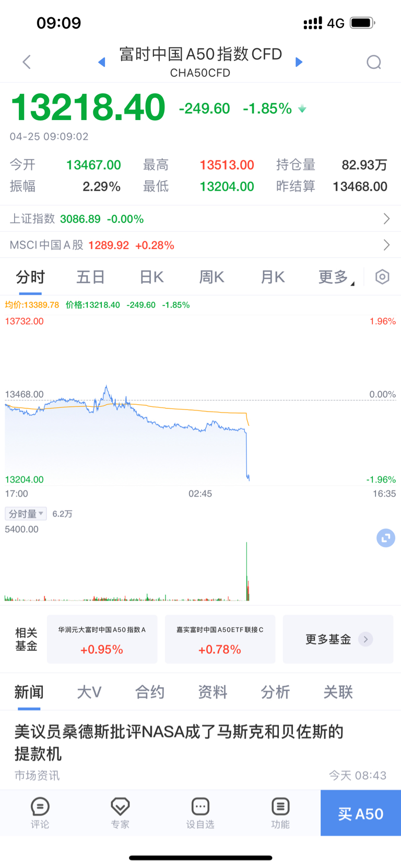Tap the landscape fullscreen chart icon
The image size is (401, 868).
click(x=386, y=538)
